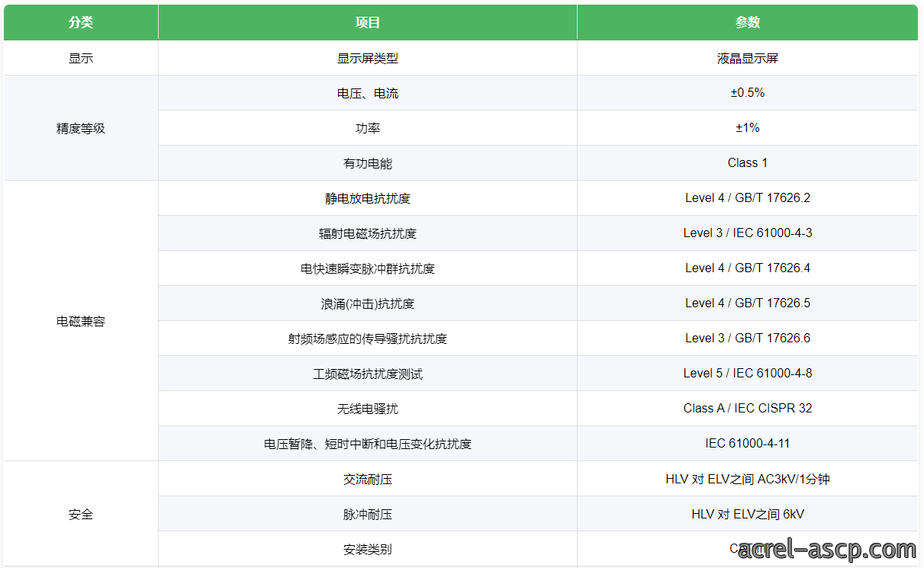Select the 精度等级 category cell

click(81, 128)
